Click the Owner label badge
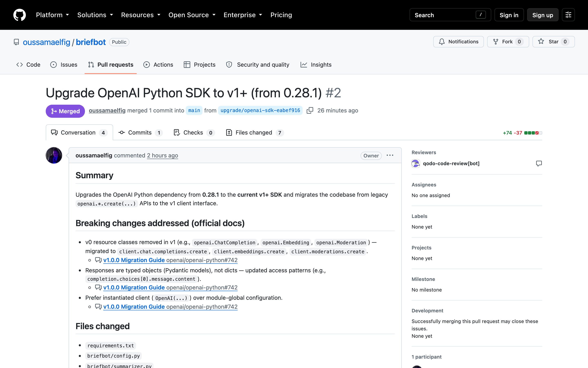The height and width of the screenshot is (368, 588). tap(371, 156)
